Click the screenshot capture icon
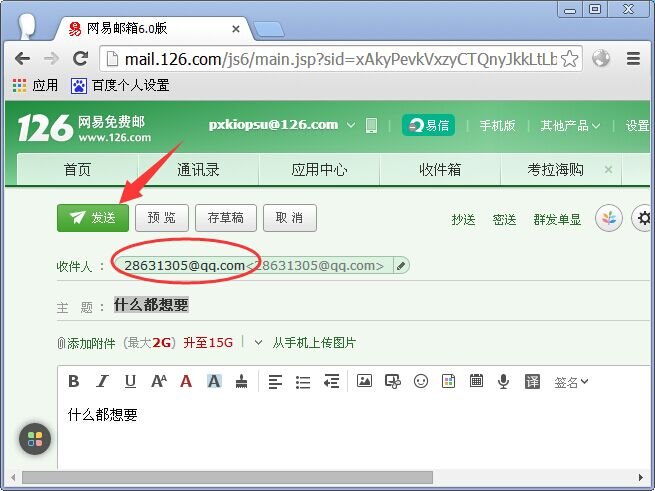Viewport: 655px width, 491px height. tap(393, 381)
